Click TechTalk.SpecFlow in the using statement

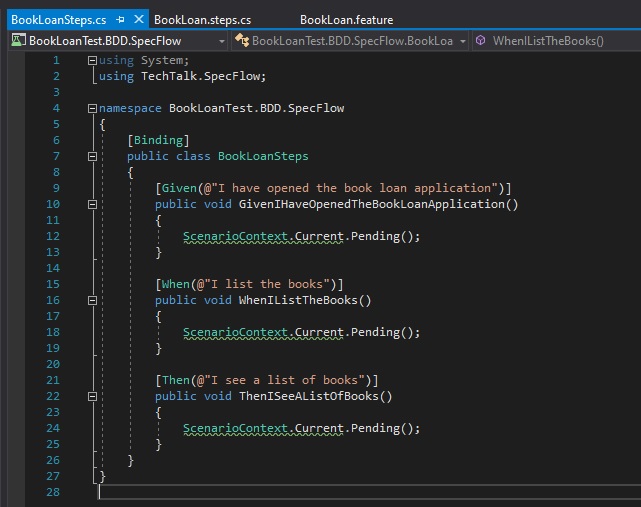[x=200, y=76]
